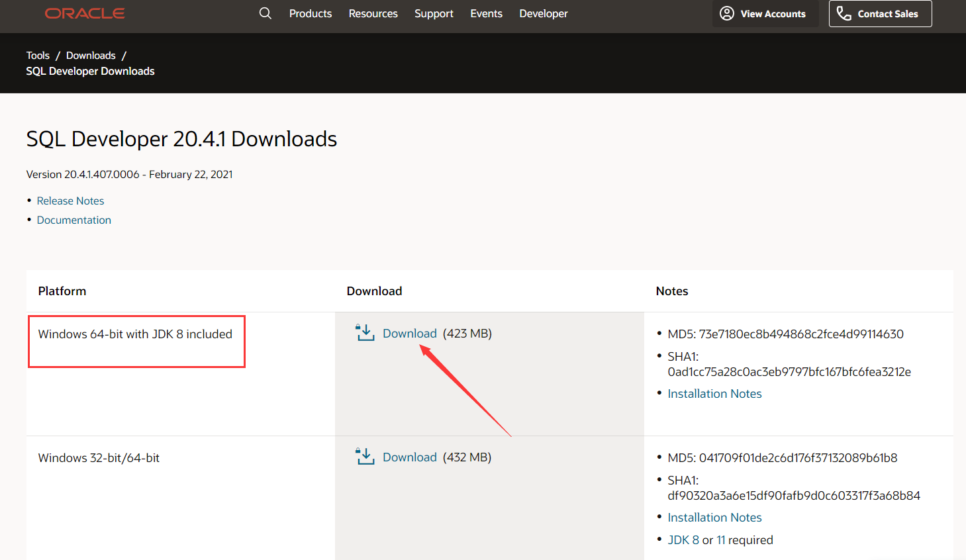Click the Oracle logo
Image resolution: width=966 pixels, height=560 pixels.
click(85, 13)
